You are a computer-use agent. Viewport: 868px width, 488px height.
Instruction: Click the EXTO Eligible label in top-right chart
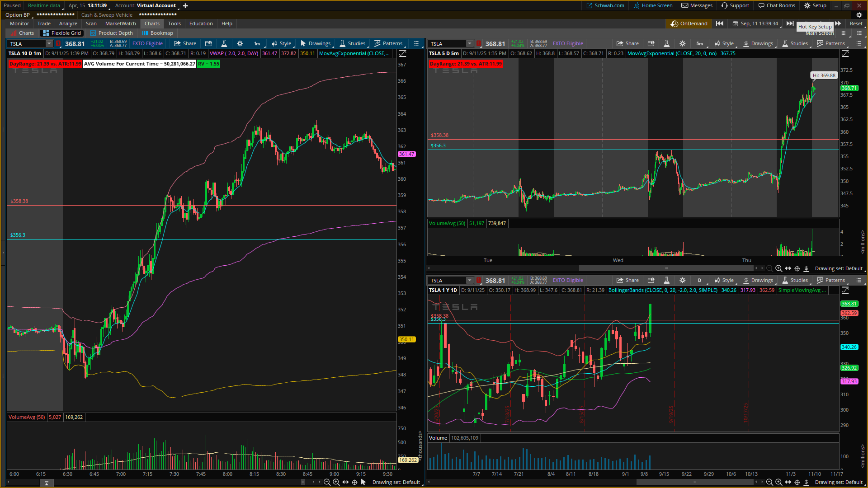coord(568,44)
